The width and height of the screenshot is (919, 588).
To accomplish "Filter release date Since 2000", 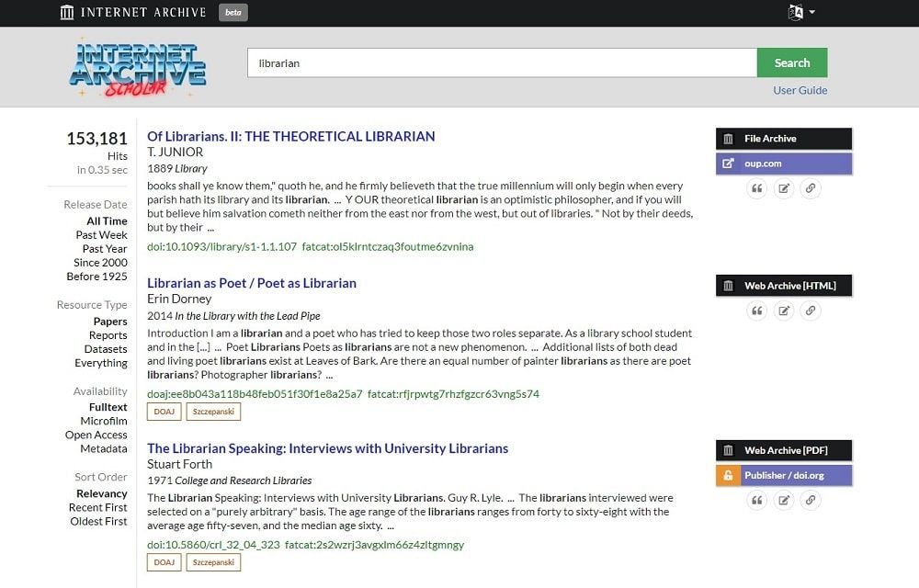I will 100,263.
